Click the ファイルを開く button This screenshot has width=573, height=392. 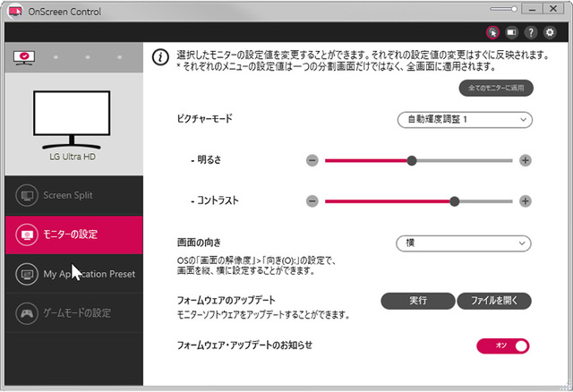pos(494,301)
